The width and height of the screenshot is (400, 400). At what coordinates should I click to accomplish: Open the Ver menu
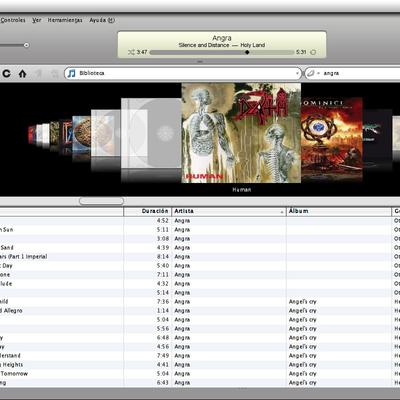pos(37,20)
